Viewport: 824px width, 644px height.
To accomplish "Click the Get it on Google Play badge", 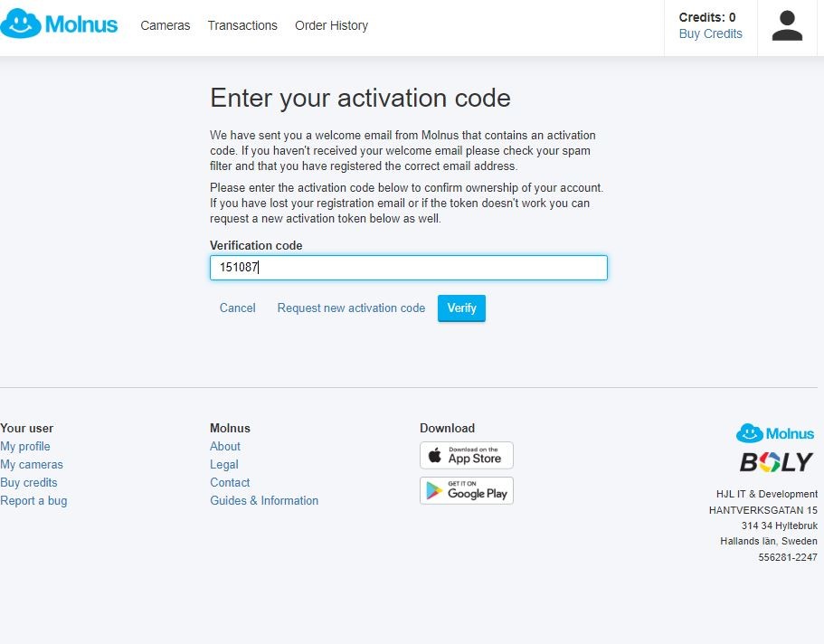I will (466, 490).
